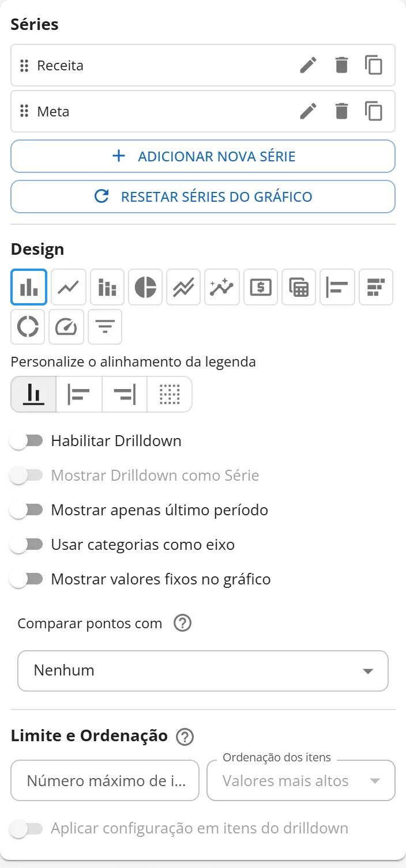The height and width of the screenshot is (868, 406).
Task: Align legend to the right
Action: pos(125,394)
